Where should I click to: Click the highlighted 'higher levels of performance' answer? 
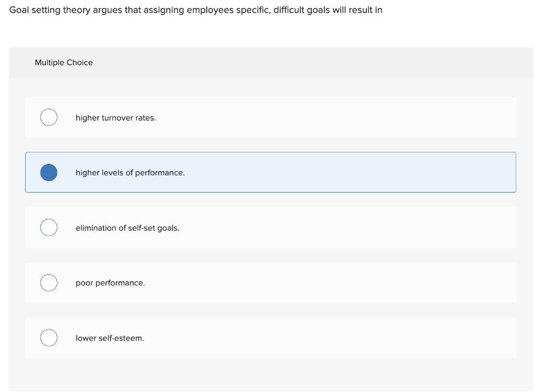[271, 172]
